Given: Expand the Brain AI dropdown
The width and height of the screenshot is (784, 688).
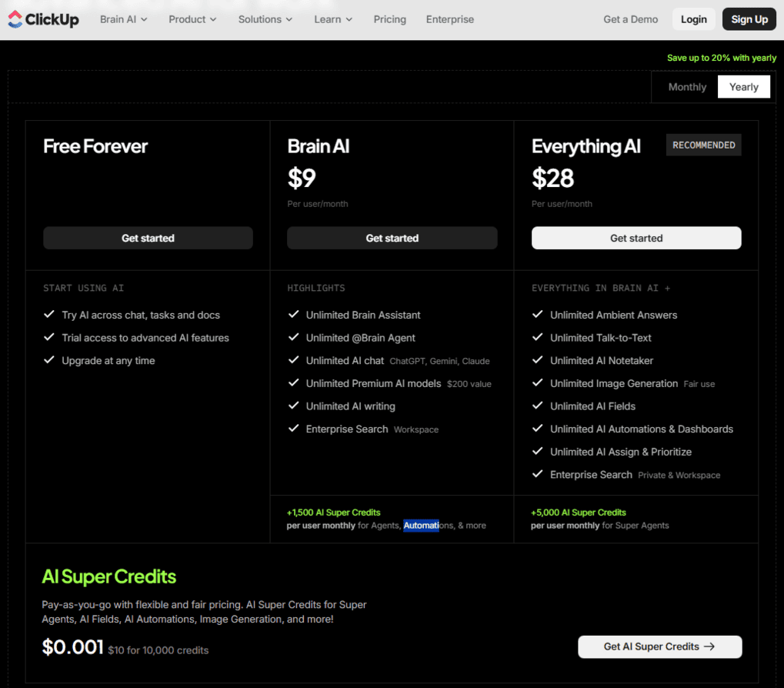Looking at the screenshot, I should coord(123,19).
